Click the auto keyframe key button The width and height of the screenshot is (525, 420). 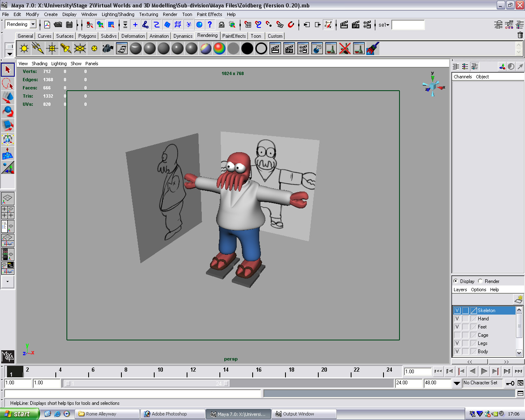[x=510, y=383]
